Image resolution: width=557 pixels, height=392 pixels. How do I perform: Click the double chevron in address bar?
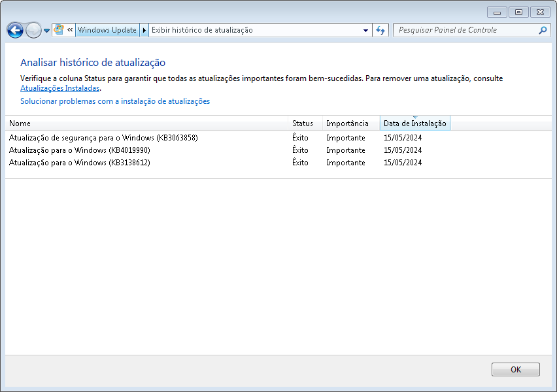click(x=70, y=30)
